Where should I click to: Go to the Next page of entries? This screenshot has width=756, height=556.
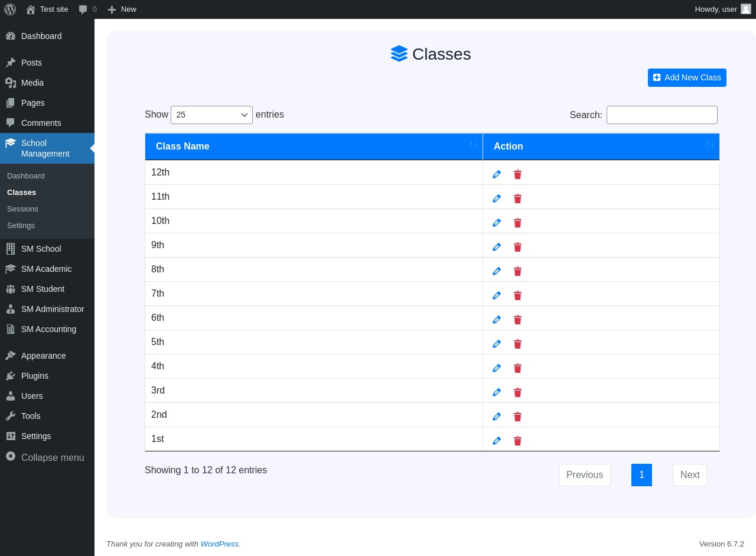pyautogui.click(x=690, y=475)
